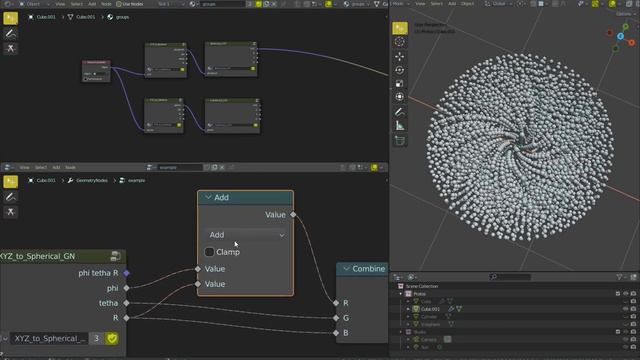The height and width of the screenshot is (360, 640).
Task: Click the green Y axis on navigation gizmo
Action: (x=625, y=27)
